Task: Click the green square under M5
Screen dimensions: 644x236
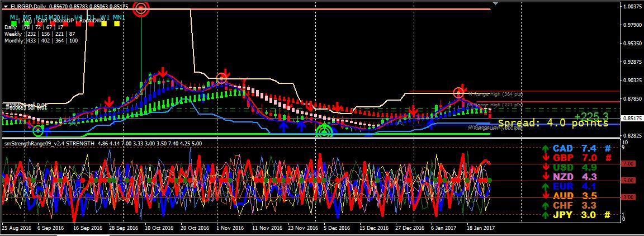Action: click(27, 24)
